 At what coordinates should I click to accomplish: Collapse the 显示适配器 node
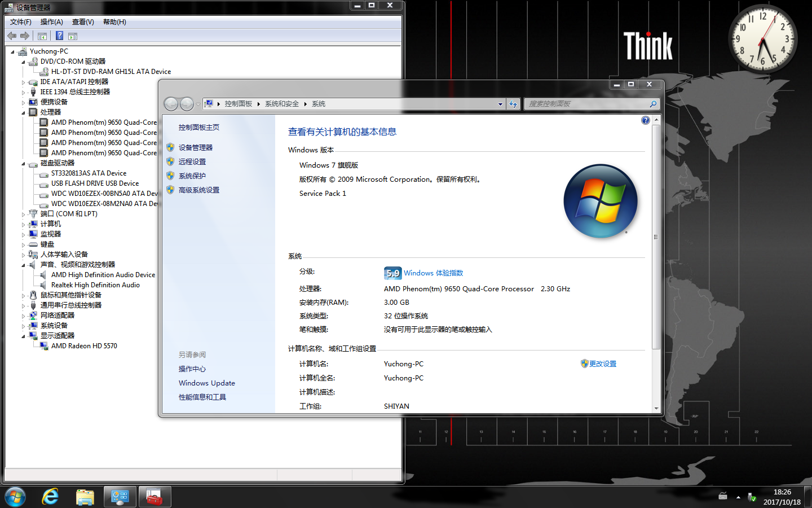point(23,336)
